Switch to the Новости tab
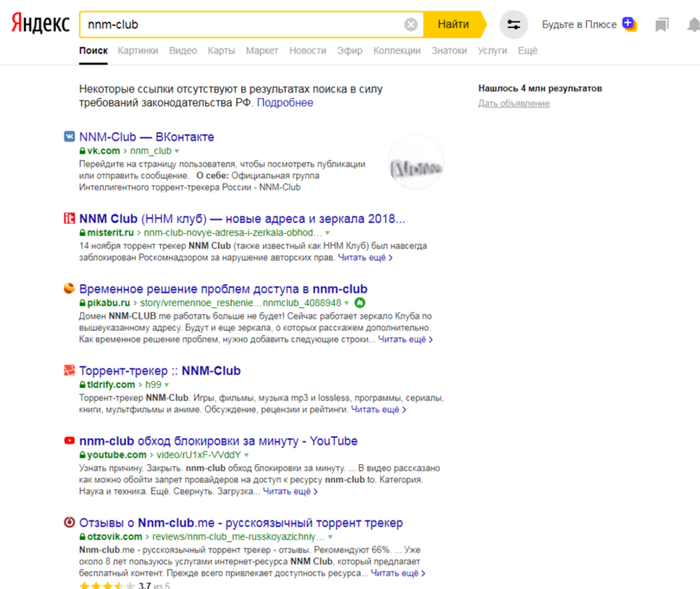This screenshot has height=589, width=700. [x=307, y=49]
